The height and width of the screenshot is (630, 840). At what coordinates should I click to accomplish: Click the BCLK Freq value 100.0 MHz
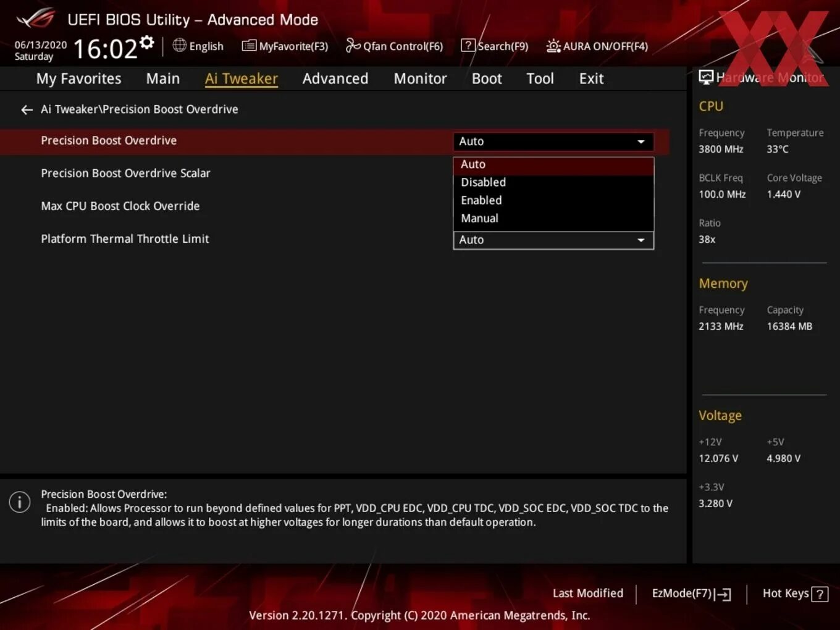[x=722, y=194]
